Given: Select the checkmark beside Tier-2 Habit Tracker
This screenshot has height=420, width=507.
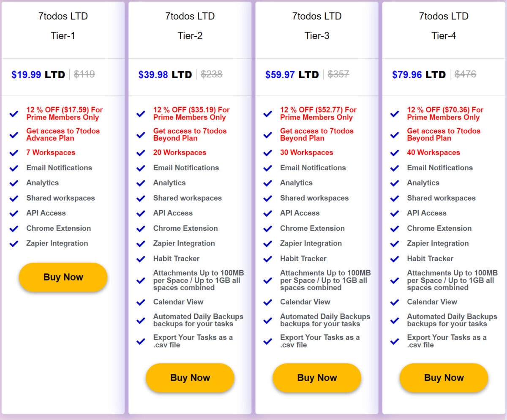Looking at the screenshot, I should pyautogui.click(x=140, y=259).
